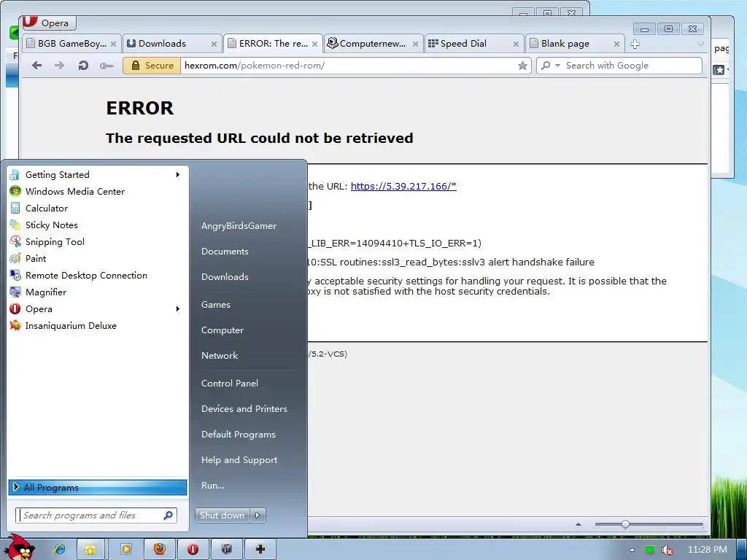Follow the https://5.39.217.166/* link
This screenshot has width=747, height=560.
coord(403,186)
